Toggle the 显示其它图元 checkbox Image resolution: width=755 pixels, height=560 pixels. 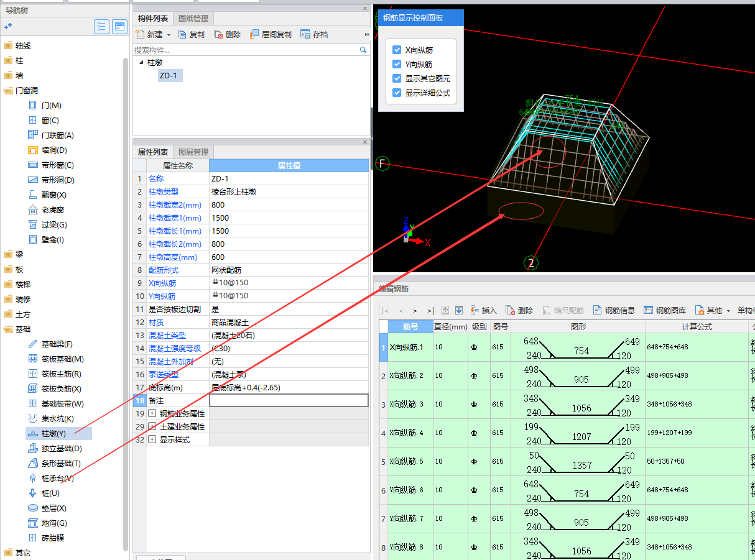pos(397,79)
